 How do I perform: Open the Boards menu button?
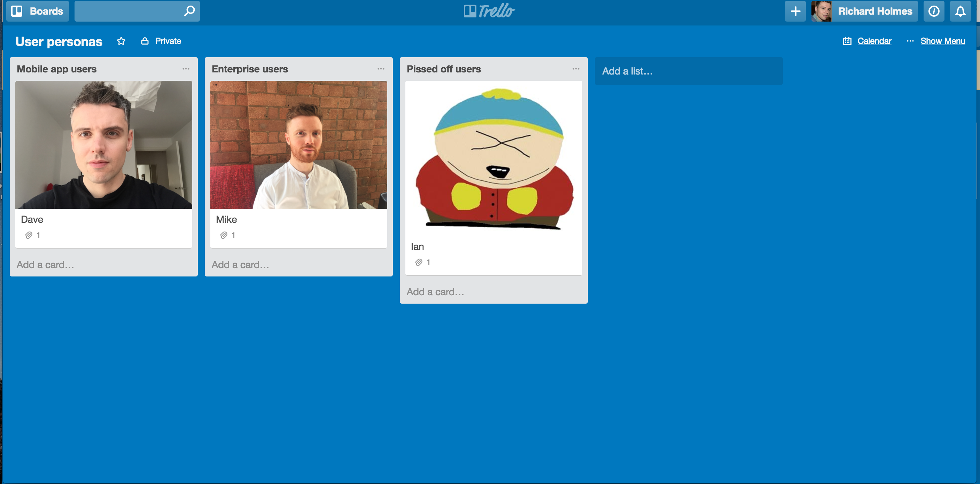(x=37, y=11)
